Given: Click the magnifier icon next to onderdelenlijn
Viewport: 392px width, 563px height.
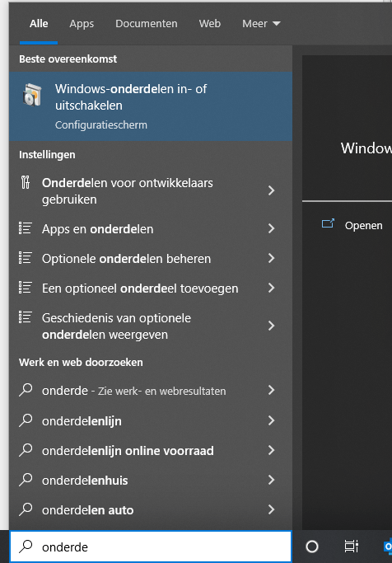Looking at the screenshot, I should pyautogui.click(x=26, y=420).
